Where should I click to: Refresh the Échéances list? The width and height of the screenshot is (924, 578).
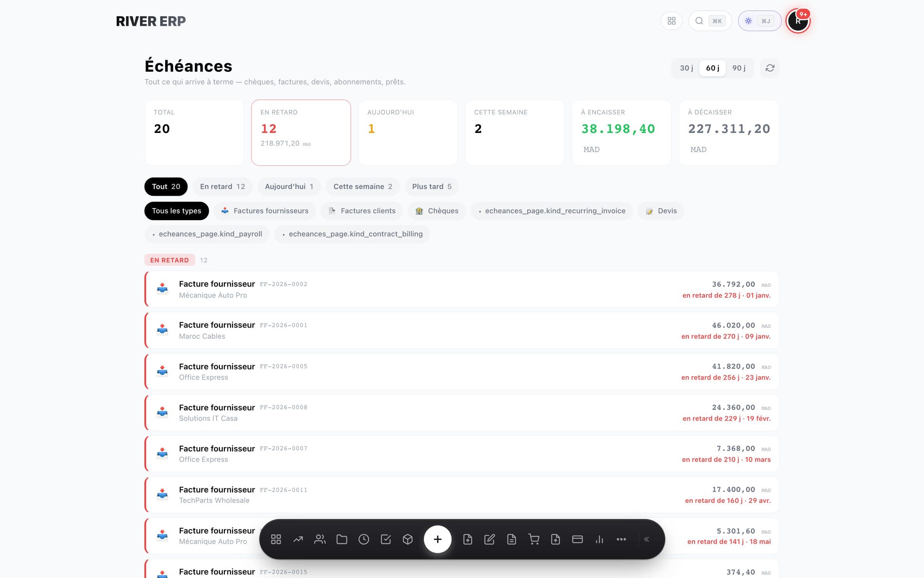click(770, 68)
